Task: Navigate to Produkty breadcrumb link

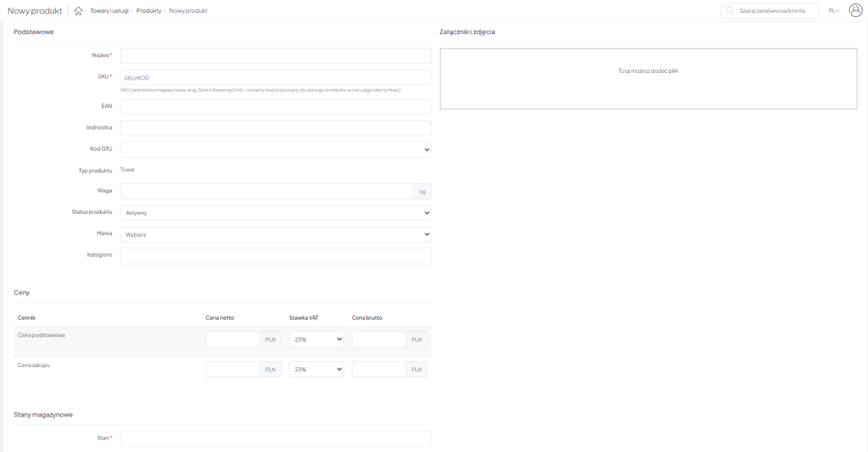Action: (x=148, y=11)
